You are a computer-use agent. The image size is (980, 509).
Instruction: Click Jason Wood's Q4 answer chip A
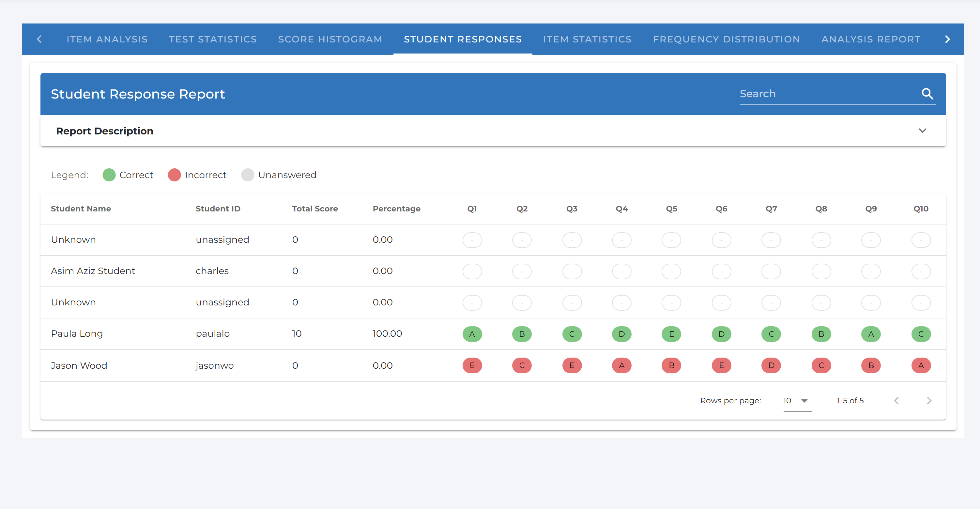click(621, 365)
